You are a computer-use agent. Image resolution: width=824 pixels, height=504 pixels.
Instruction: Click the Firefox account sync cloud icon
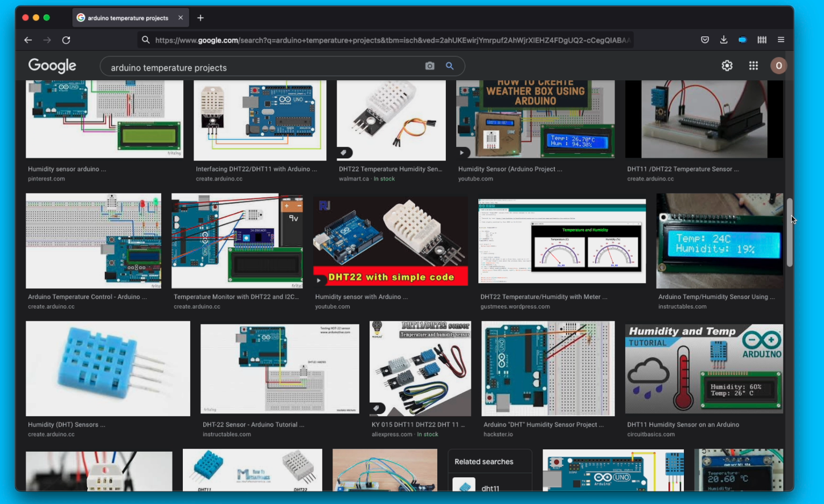(x=742, y=39)
